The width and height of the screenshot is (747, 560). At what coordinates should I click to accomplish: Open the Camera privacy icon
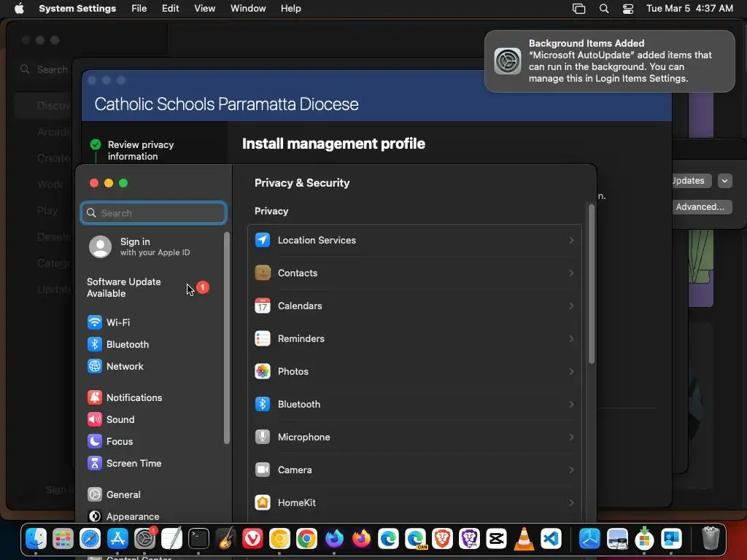pyautogui.click(x=263, y=470)
